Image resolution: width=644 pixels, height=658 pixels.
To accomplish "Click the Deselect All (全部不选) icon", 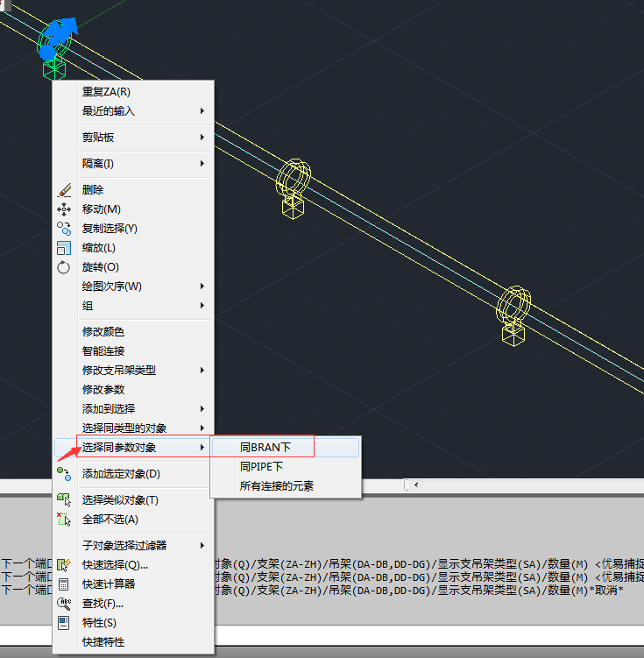I will 64,519.
